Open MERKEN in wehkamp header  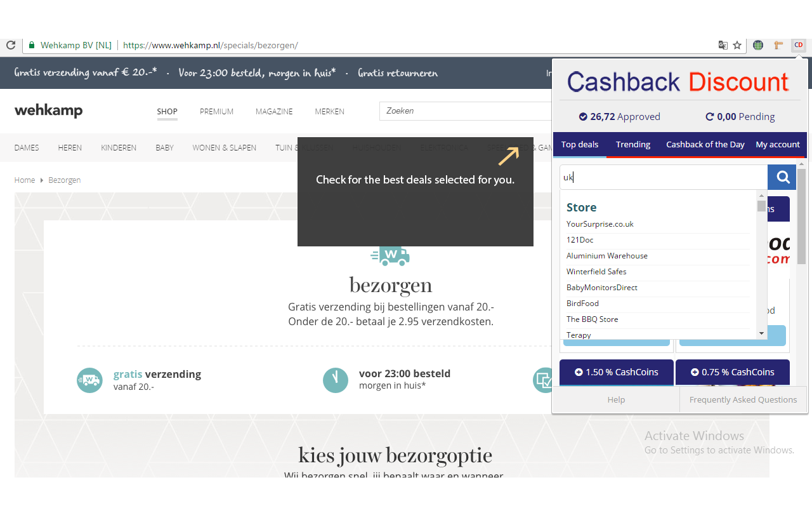click(x=330, y=111)
